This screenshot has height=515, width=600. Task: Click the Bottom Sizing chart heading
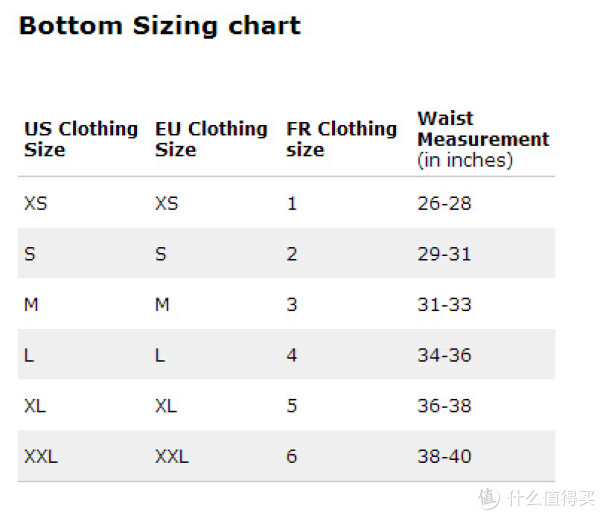click(160, 26)
